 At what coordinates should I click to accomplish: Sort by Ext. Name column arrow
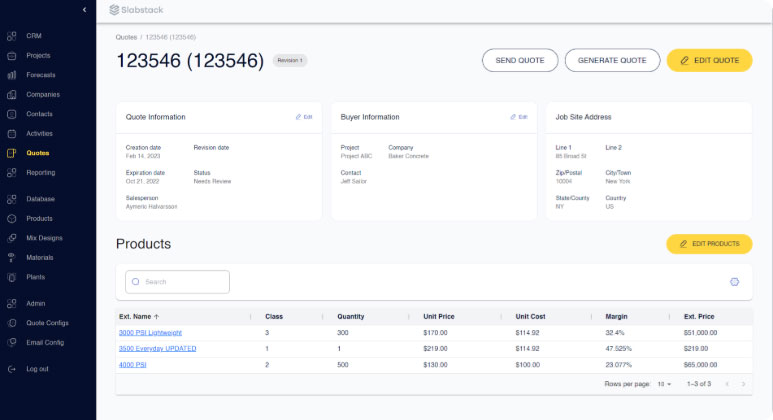(x=156, y=316)
